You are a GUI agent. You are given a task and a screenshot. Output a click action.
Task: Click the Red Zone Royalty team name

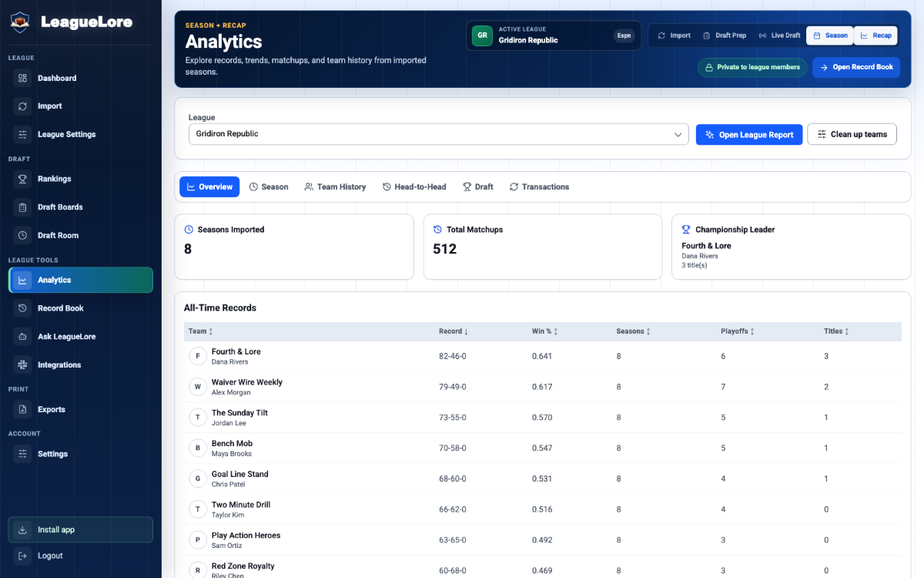click(x=243, y=566)
